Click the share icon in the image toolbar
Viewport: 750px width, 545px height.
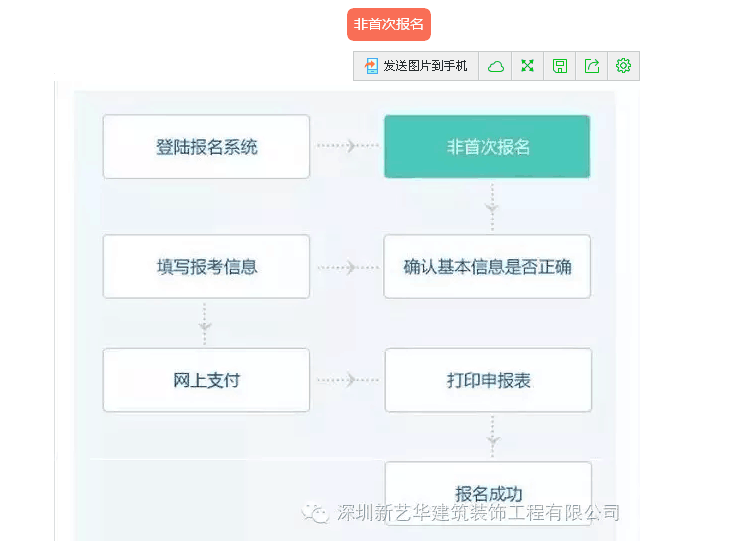[x=592, y=66]
